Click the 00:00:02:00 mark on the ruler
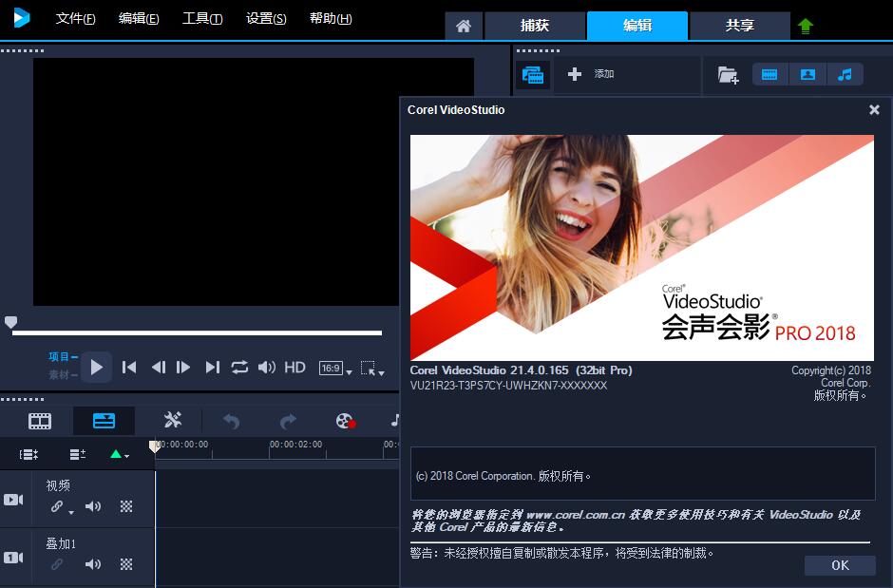893x588 pixels. click(x=296, y=444)
